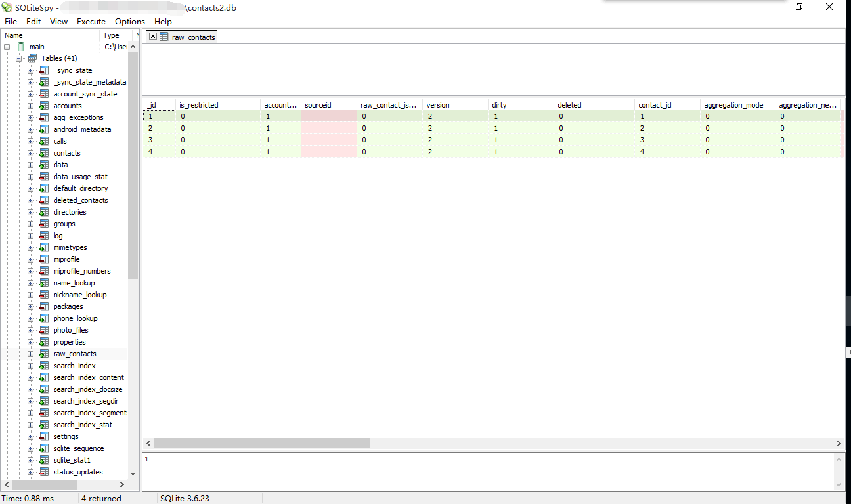Screen dimensions: 851x504
Task: Expand the directories table node
Action: pos(31,212)
